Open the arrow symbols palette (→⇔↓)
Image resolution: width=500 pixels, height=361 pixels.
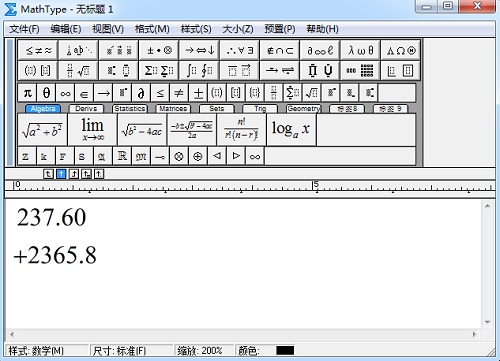point(199,50)
